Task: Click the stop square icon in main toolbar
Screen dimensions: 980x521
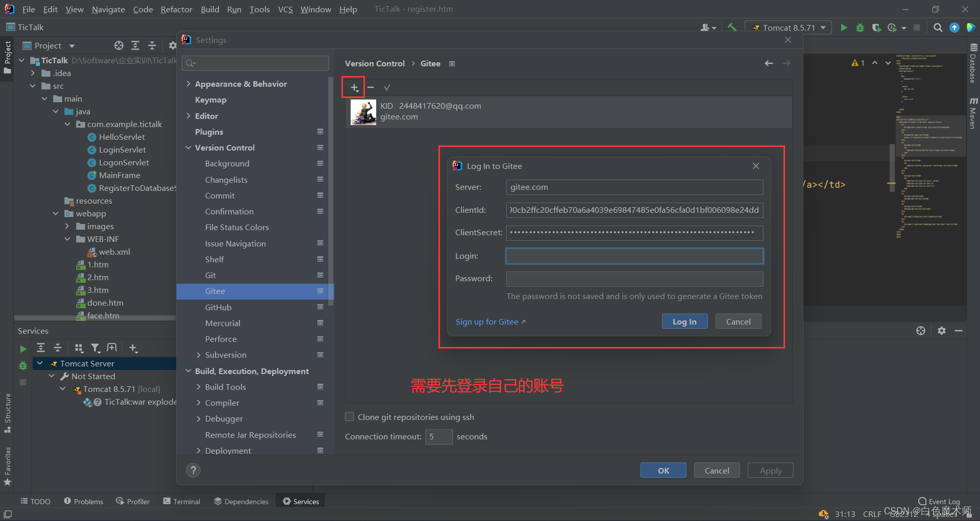Action: (x=917, y=28)
